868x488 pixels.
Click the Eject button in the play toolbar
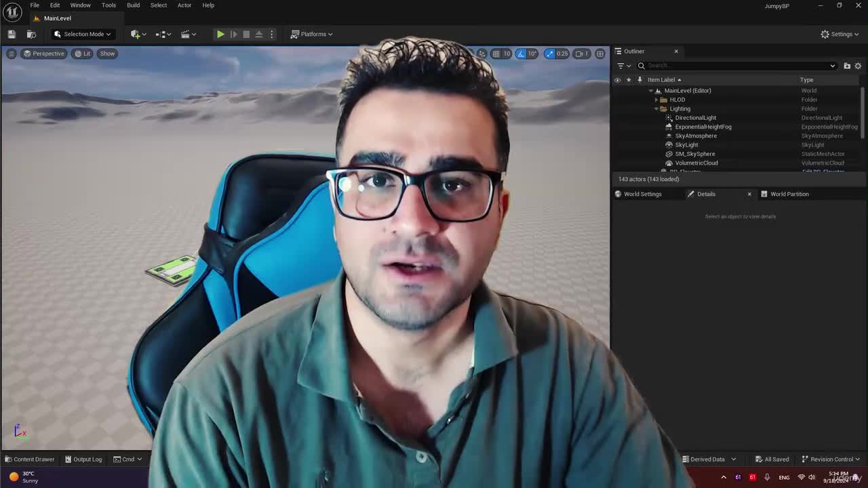tap(258, 34)
